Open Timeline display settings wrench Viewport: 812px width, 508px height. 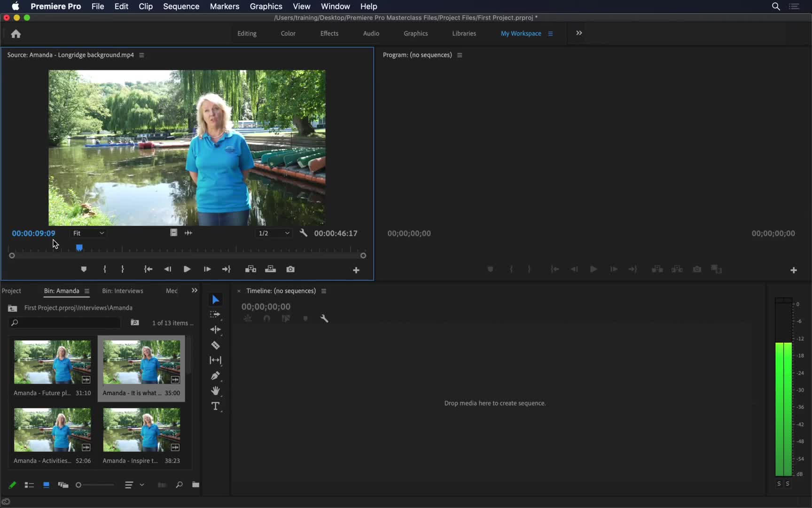(x=324, y=318)
